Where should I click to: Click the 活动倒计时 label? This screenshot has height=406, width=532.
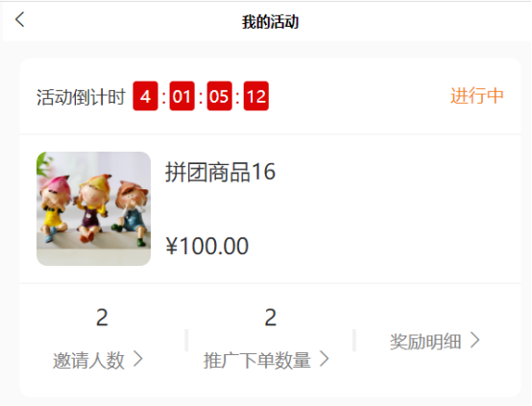click(81, 97)
